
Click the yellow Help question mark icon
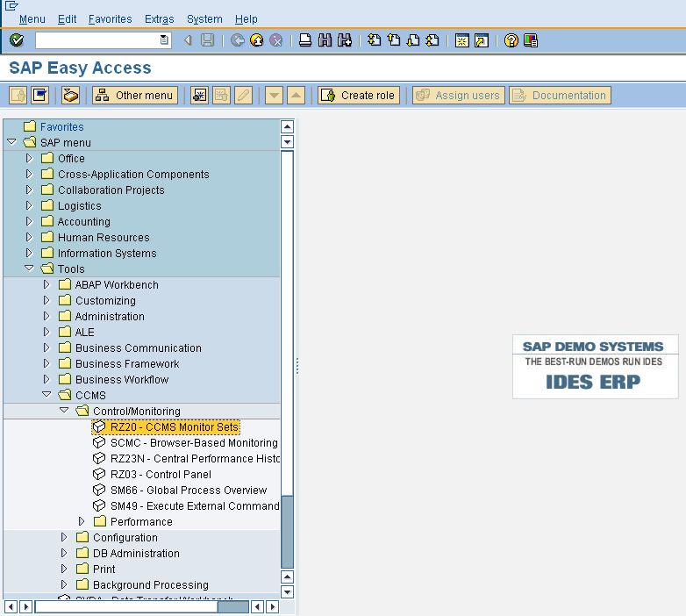tap(511, 40)
